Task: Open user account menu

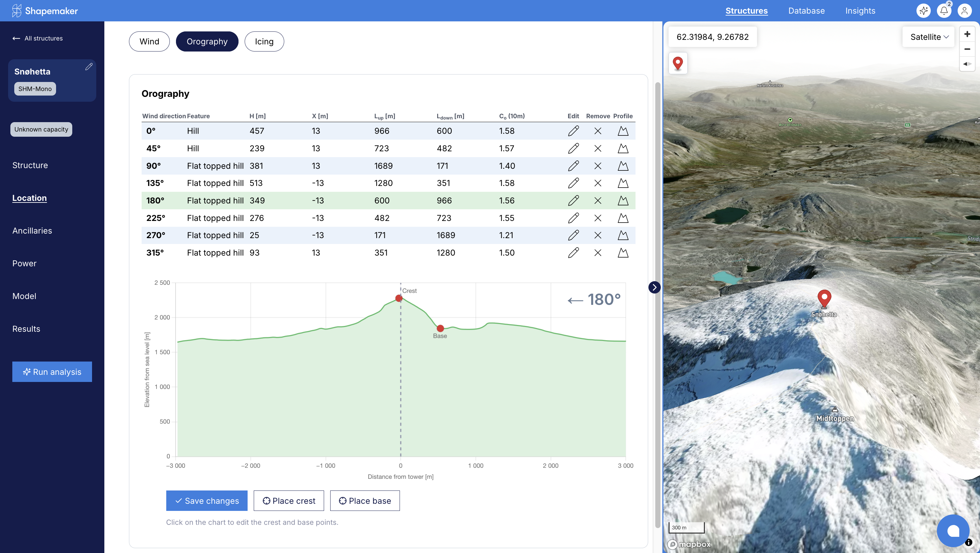Action: (x=964, y=11)
